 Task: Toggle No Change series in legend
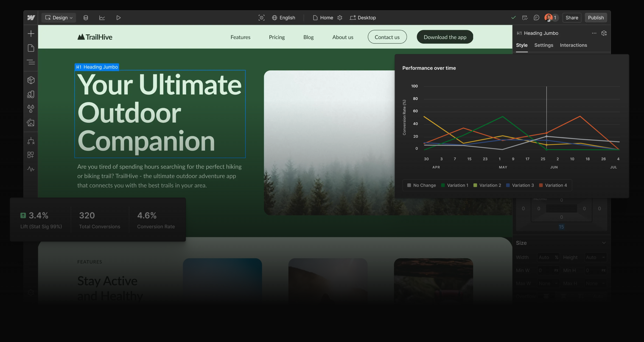(422, 185)
